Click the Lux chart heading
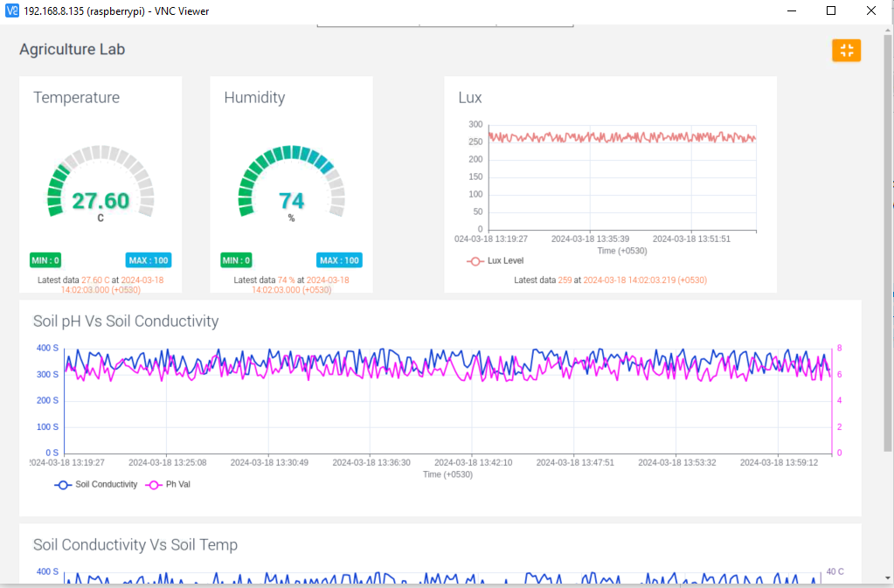This screenshot has height=588, width=894. [x=470, y=98]
